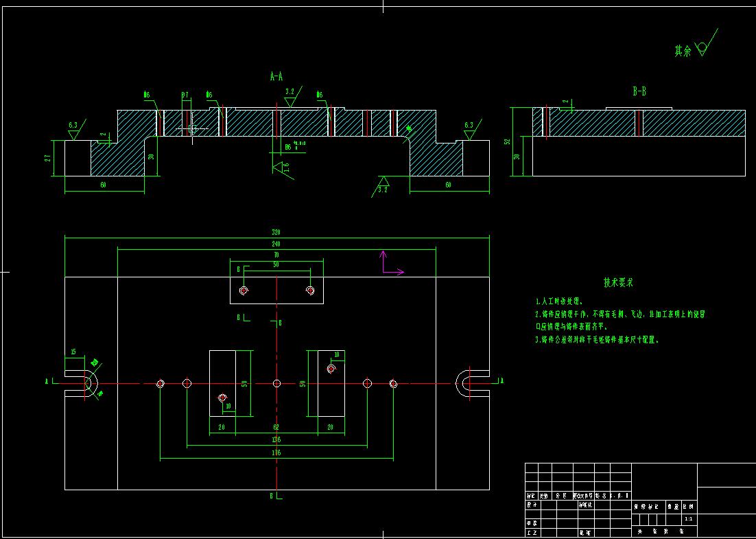Select the right 60 dimension under A-A

449,185
